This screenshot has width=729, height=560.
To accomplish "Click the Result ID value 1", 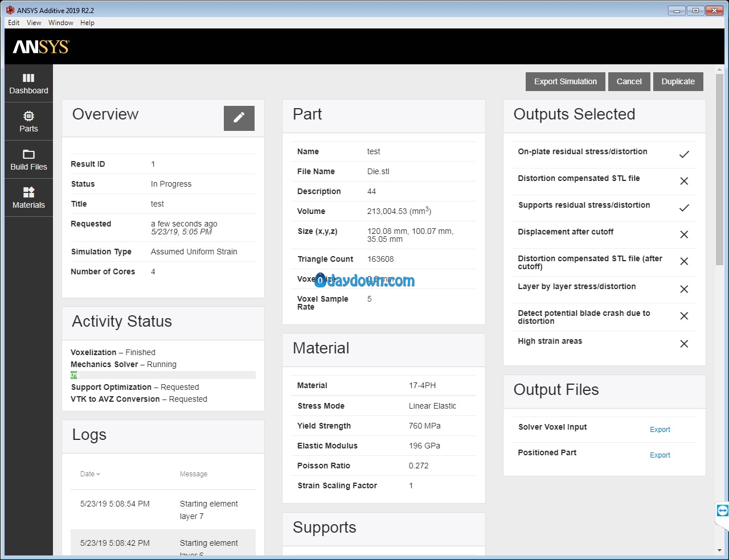I will (x=153, y=164).
